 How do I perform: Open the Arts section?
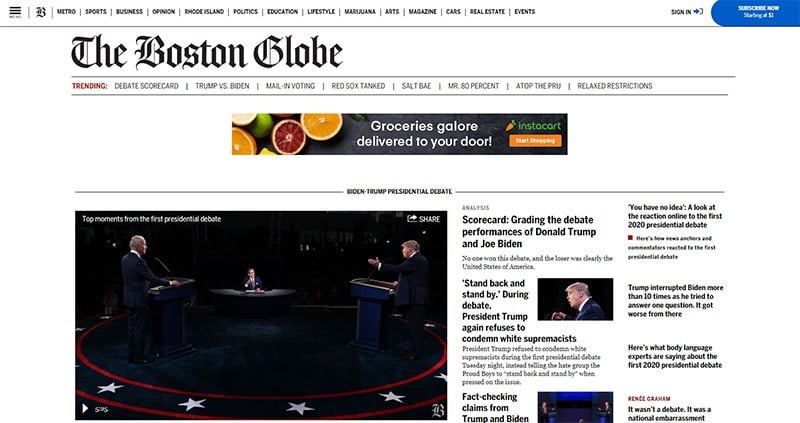(392, 12)
